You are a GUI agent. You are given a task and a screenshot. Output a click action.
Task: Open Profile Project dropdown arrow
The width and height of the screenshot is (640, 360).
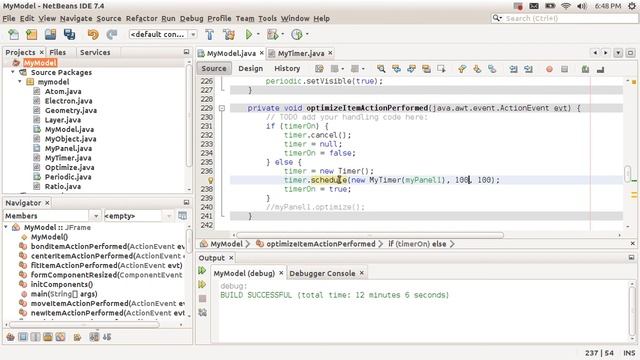[307, 35]
